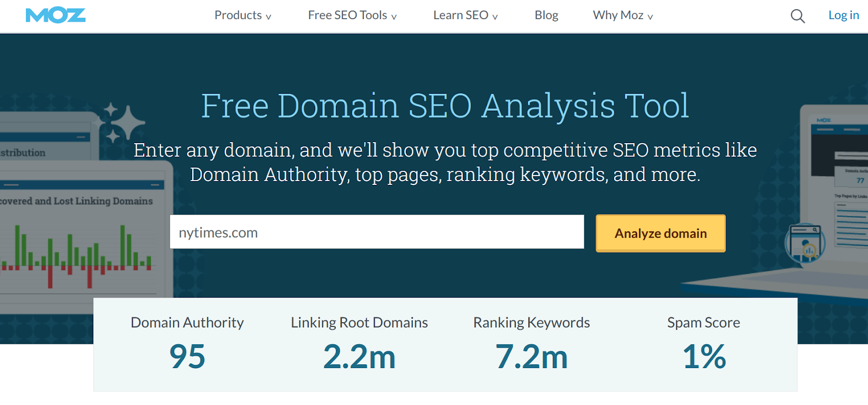Expand the Learn SEO menu
The height and width of the screenshot is (405, 868).
pos(465,15)
